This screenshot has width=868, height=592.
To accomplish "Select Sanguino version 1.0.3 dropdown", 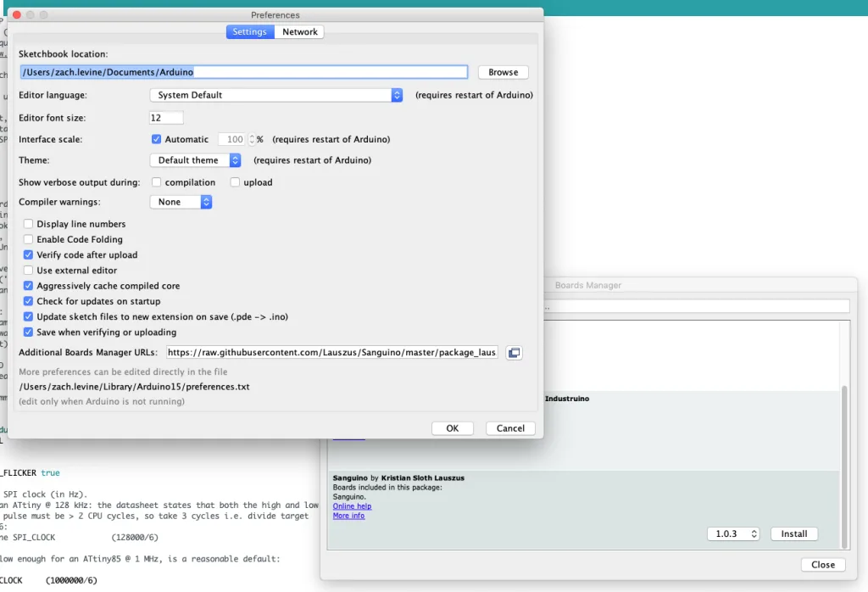I will click(x=732, y=534).
